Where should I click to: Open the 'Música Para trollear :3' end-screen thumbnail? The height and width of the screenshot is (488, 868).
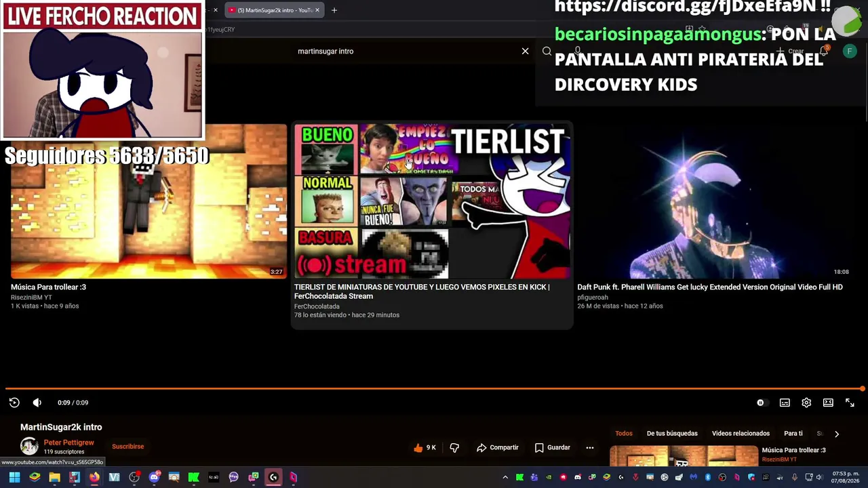[149, 201]
